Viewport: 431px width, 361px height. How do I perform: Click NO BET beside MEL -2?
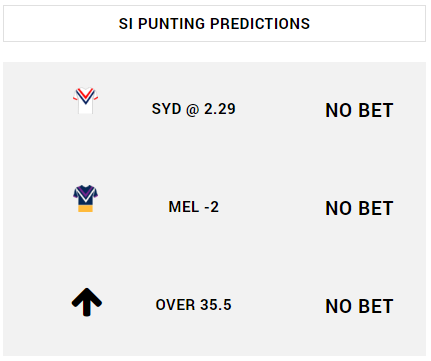coord(359,208)
